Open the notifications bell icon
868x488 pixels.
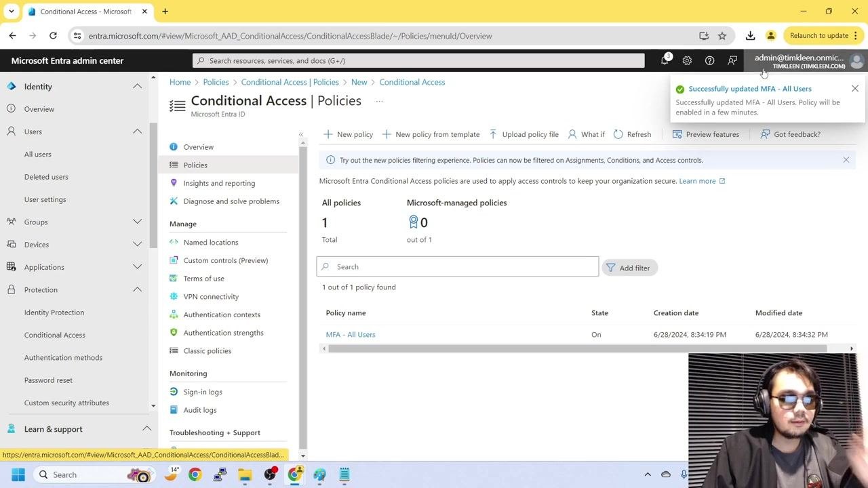(665, 61)
